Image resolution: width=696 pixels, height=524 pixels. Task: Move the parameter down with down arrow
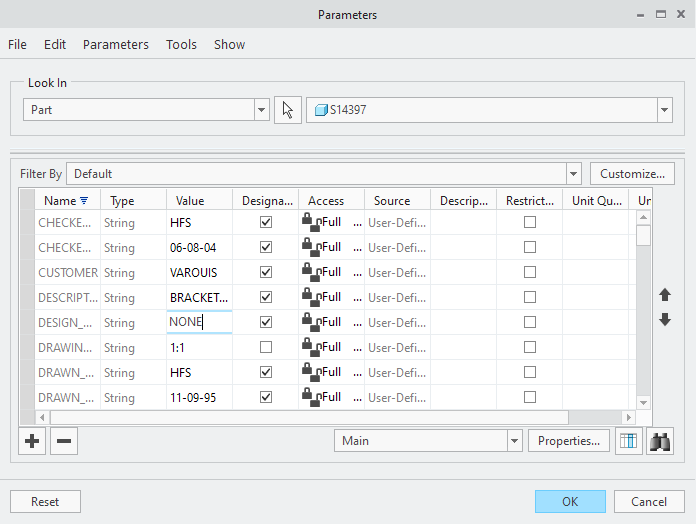(x=664, y=319)
